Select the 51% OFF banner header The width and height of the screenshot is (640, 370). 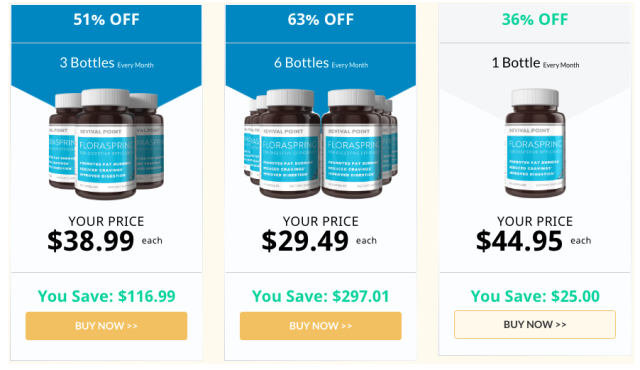[x=106, y=20]
